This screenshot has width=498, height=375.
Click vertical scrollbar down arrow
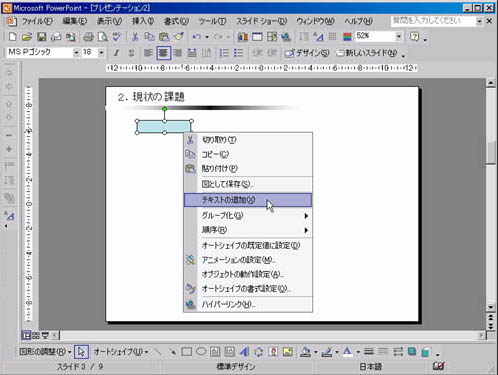[491, 307]
